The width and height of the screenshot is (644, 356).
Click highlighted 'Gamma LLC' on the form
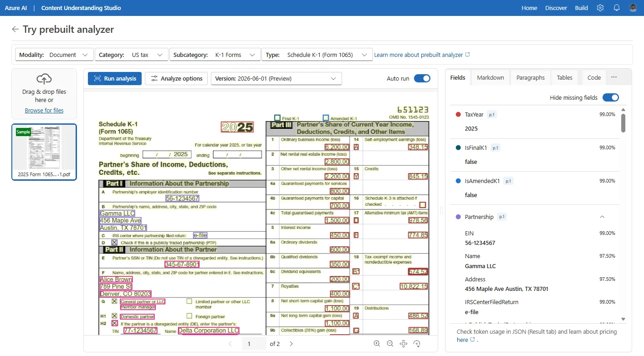point(118,213)
